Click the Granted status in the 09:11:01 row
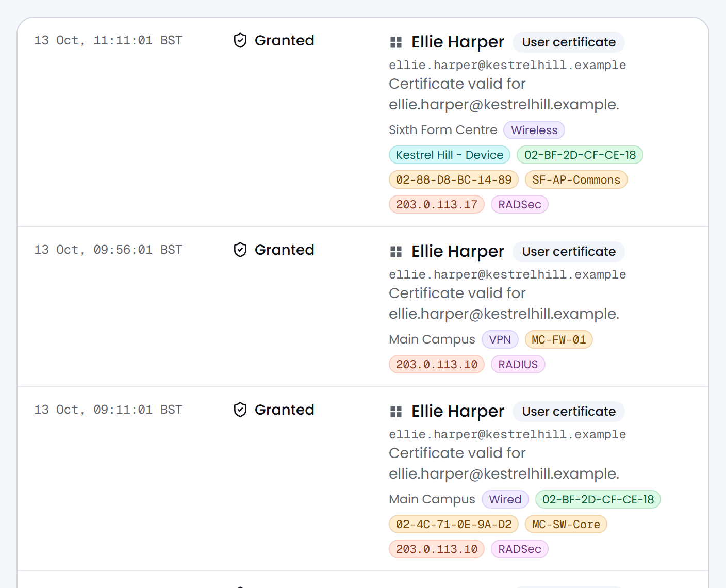The image size is (726, 588). 285,410
